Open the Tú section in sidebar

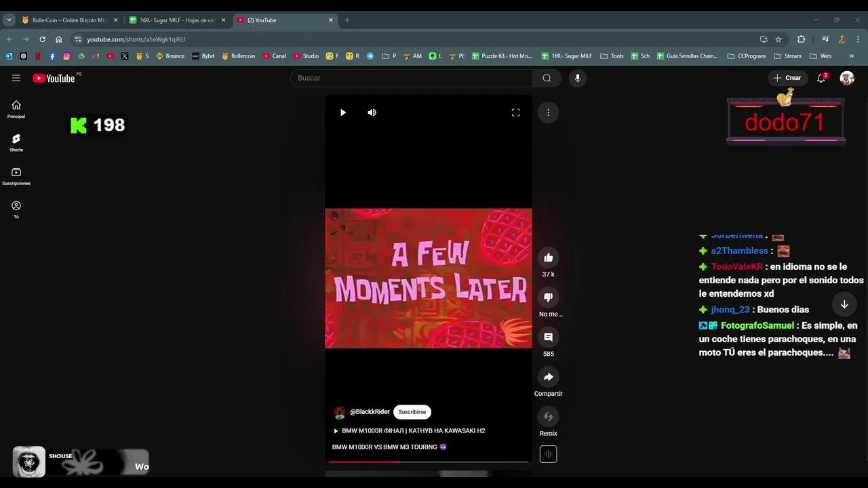16,209
